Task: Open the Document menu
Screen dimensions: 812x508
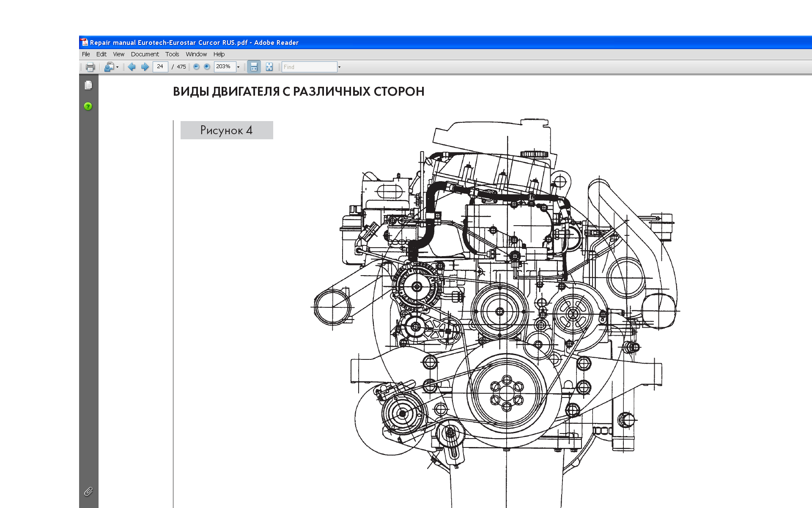Action: [x=145, y=54]
